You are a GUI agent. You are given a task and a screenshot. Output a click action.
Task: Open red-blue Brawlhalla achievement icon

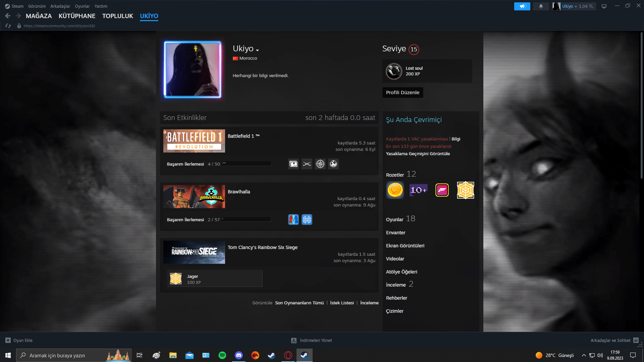pos(293,220)
